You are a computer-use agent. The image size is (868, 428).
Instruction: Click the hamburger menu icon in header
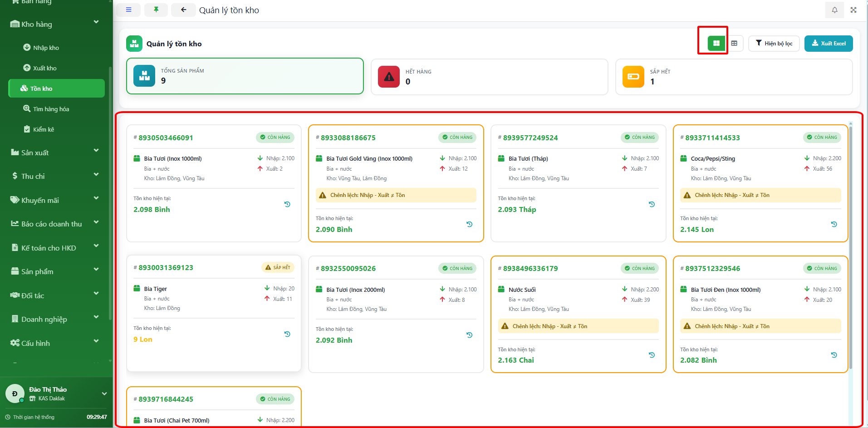point(129,10)
